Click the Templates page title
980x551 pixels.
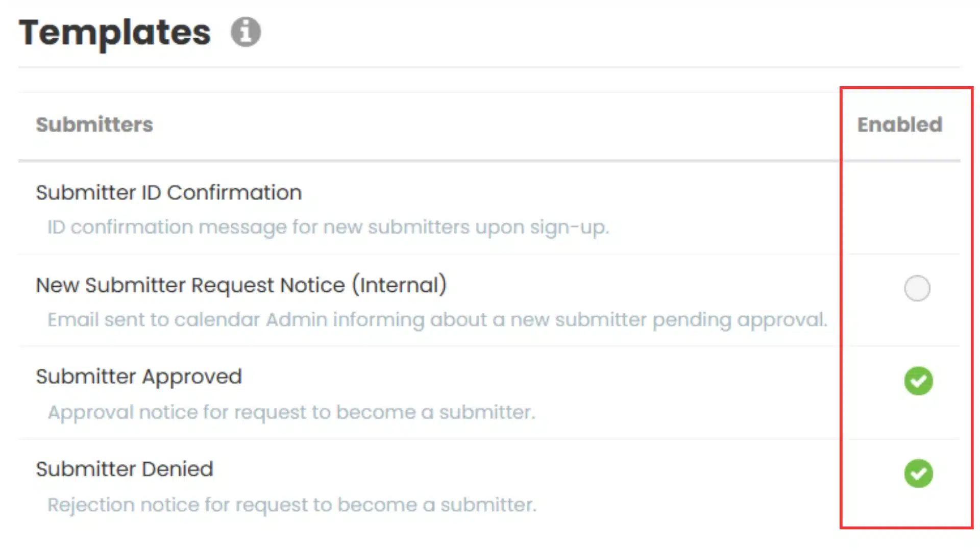[113, 32]
